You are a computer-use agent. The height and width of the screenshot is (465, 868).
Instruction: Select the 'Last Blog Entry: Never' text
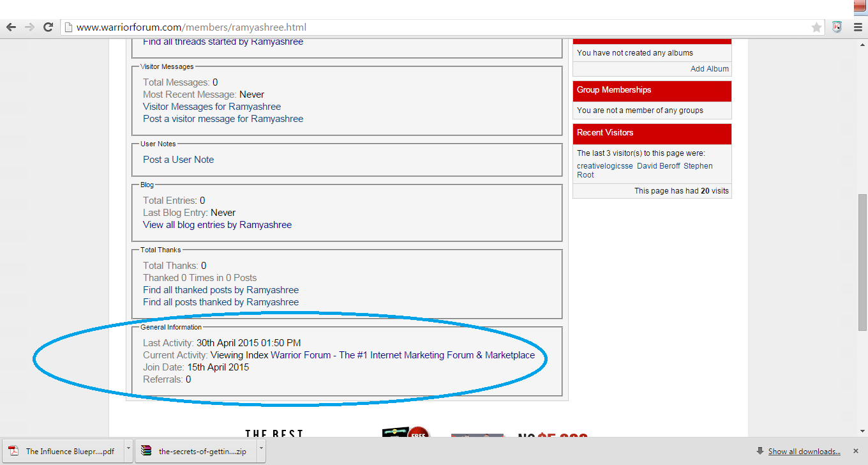point(190,213)
